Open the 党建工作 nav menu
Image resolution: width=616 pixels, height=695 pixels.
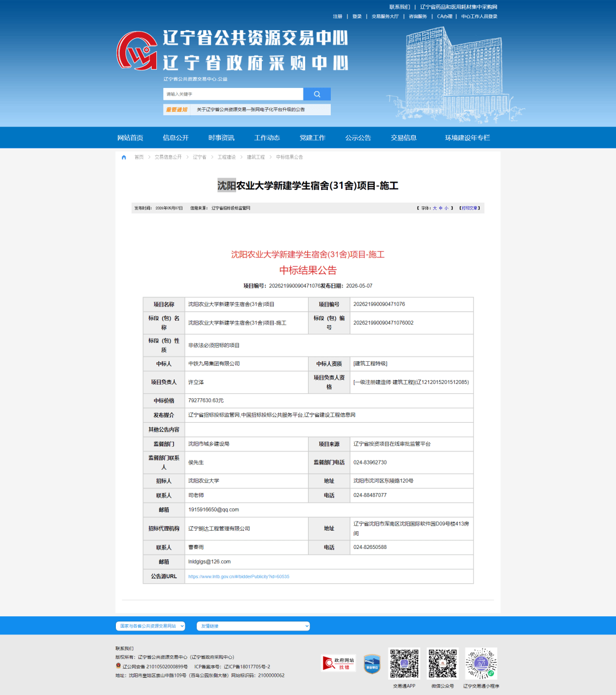point(313,138)
